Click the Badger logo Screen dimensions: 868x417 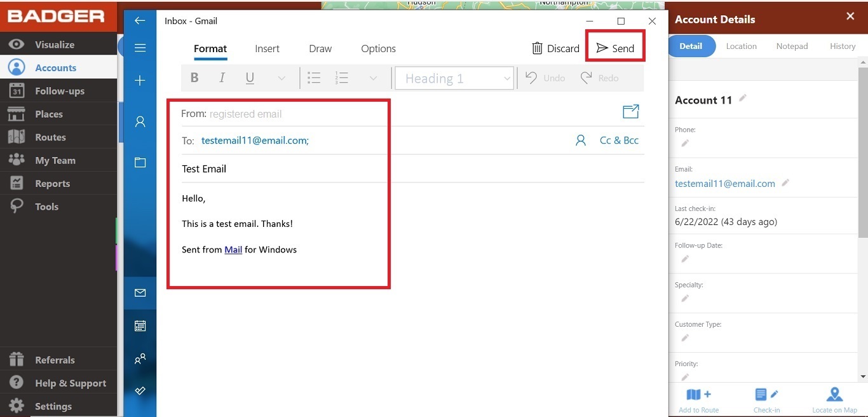point(57,16)
